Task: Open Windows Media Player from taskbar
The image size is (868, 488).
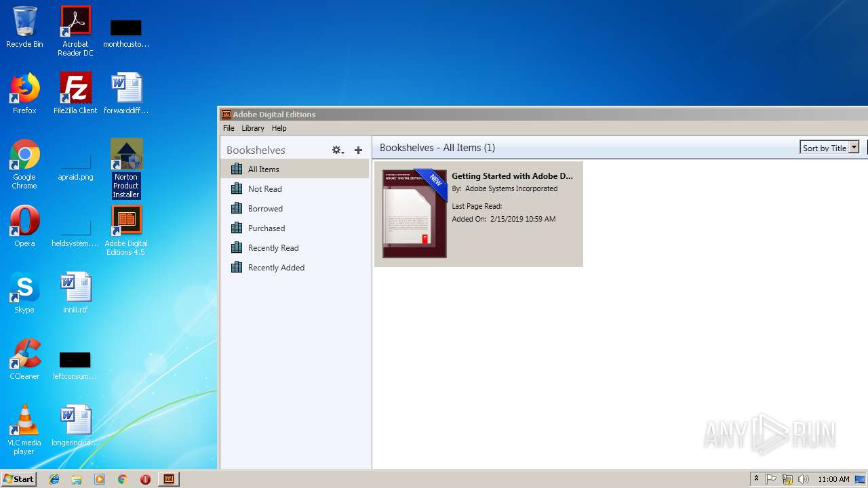Action: 100,479
